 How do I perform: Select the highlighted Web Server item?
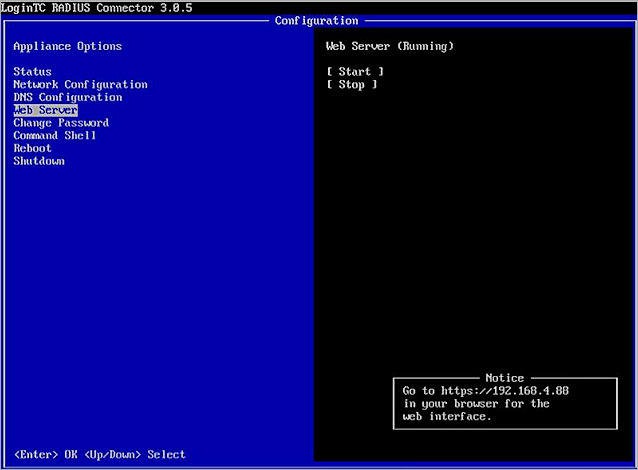(46, 110)
